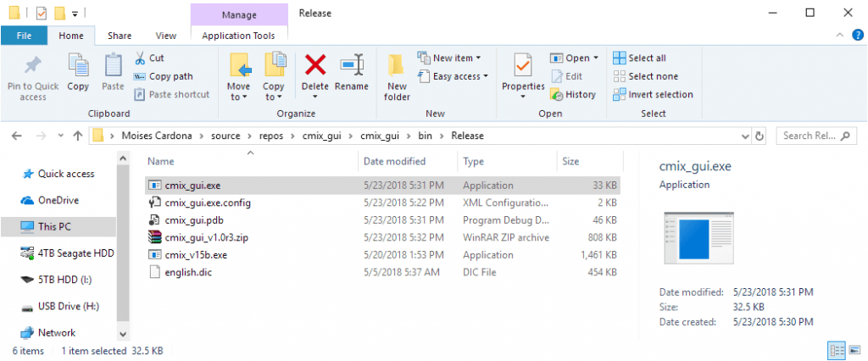The height and width of the screenshot is (361, 868).
Task: Expand the Properties dropdown arrow
Action: [x=523, y=97]
